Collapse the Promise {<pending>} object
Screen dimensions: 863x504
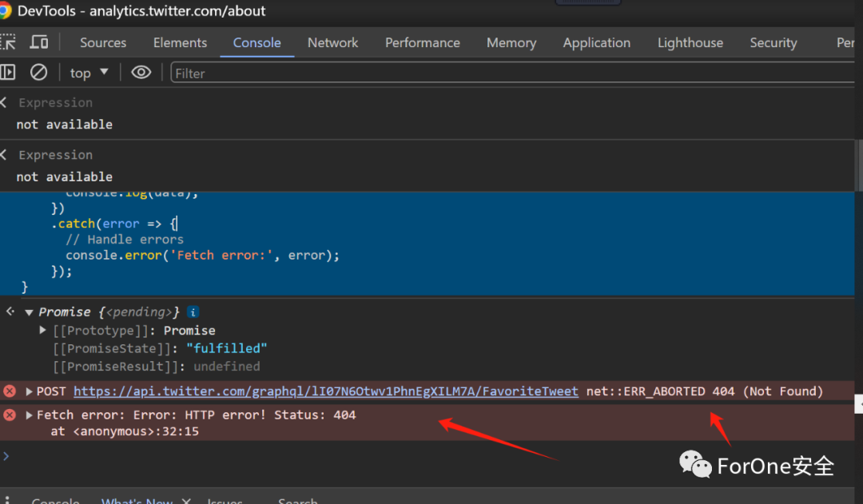30,312
